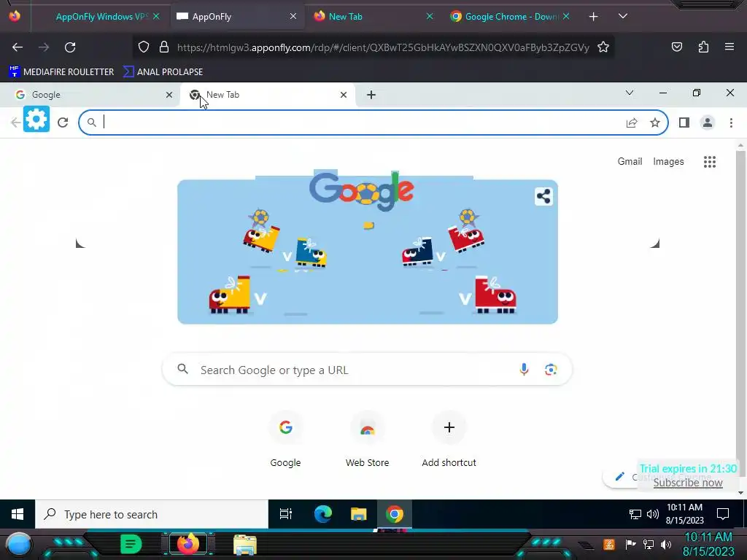The image size is (747, 560).
Task: Reload page in Chrome toolbar
Action: [x=63, y=122]
